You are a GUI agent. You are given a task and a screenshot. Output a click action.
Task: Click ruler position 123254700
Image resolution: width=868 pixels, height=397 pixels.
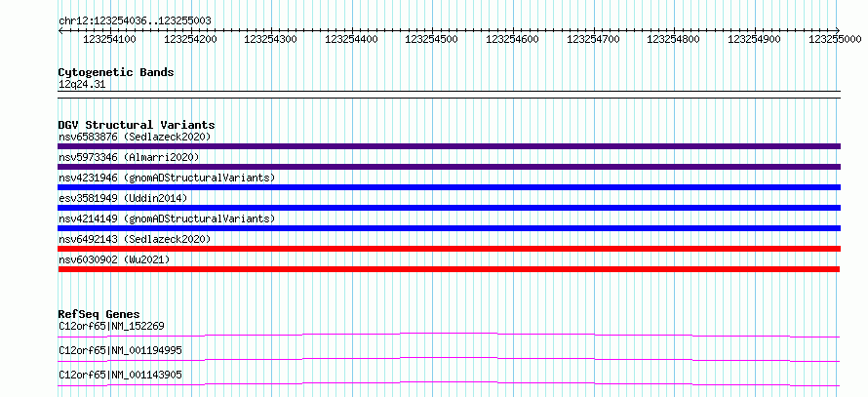click(593, 39)
